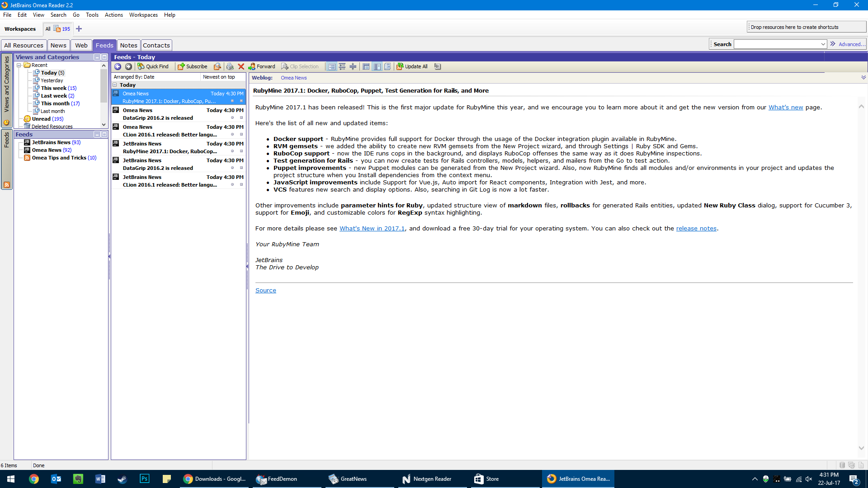Image resolution: width=868 pixels, height=488 pixels.
Task: Click the Print icon in toolbar
Action: point(230,66)
